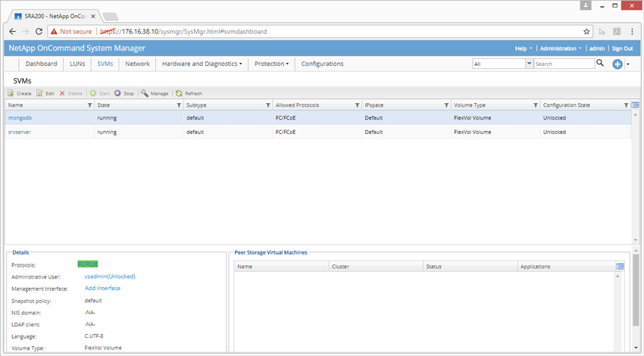Open the All search scope combo box
Viewport: 644px width, 356px height.
pyautogui.click(x=503, y=64)
